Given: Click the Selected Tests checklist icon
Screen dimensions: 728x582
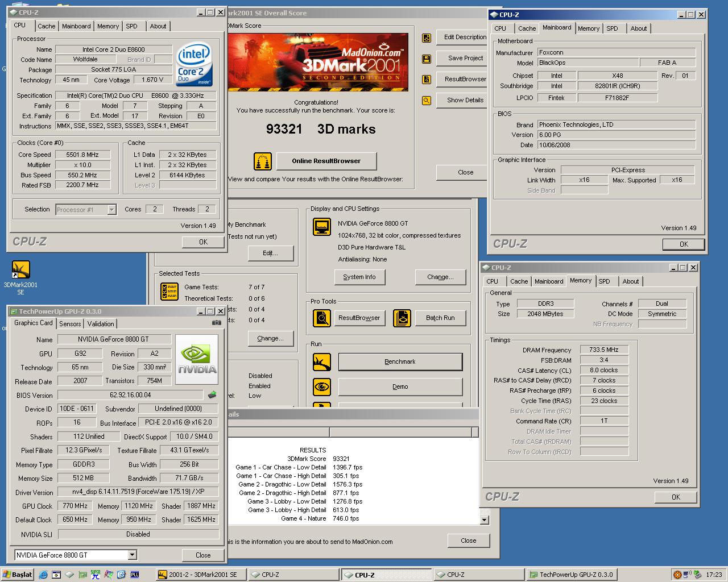Looking at the screenshot, I should 169,291.
